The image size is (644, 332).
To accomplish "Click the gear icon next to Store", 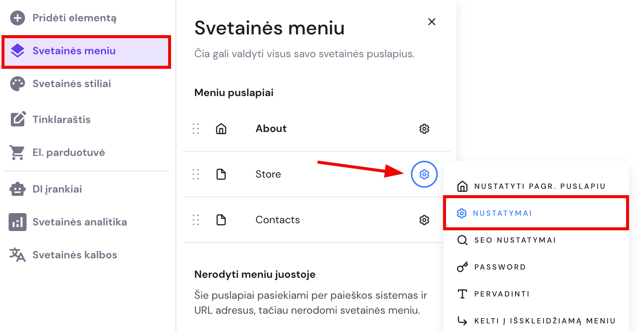I will pyautogui.click(x=424, y=174).
